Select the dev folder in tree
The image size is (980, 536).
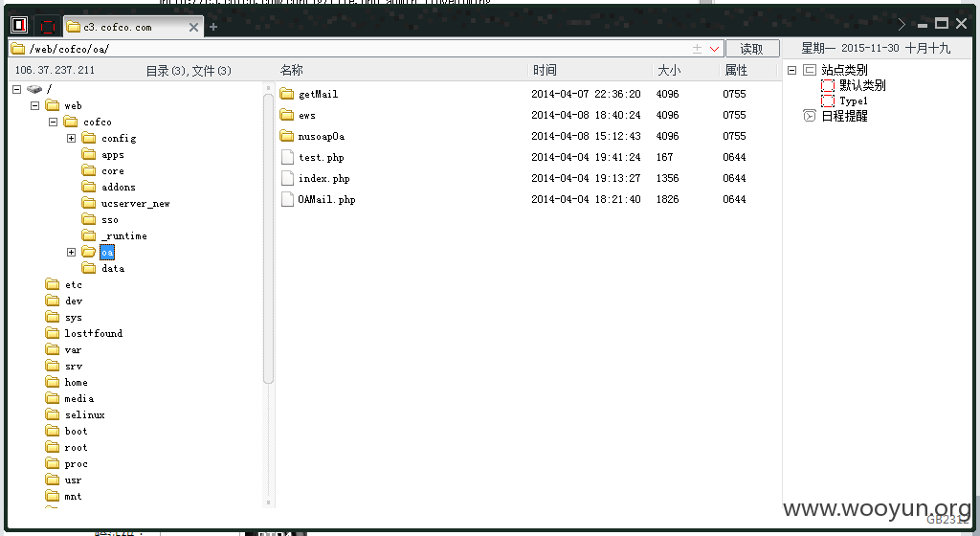coord(64,301)
